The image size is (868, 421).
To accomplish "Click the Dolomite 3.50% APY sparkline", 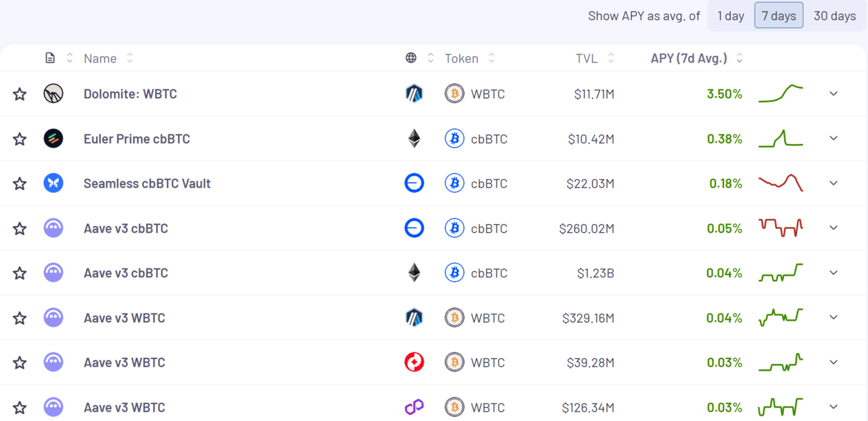I will click(781, 93).
